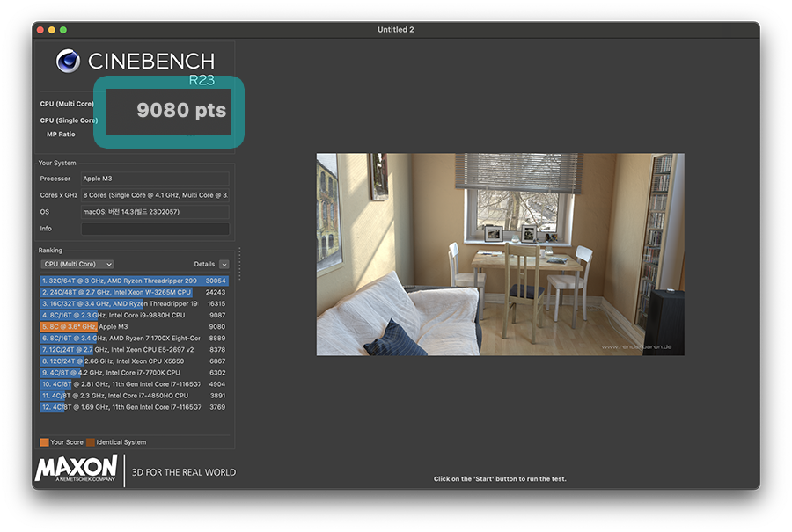This screenshot has width=792, height=532.
Task: Click the status text about Start button
Action: click(x=500, y=479)
